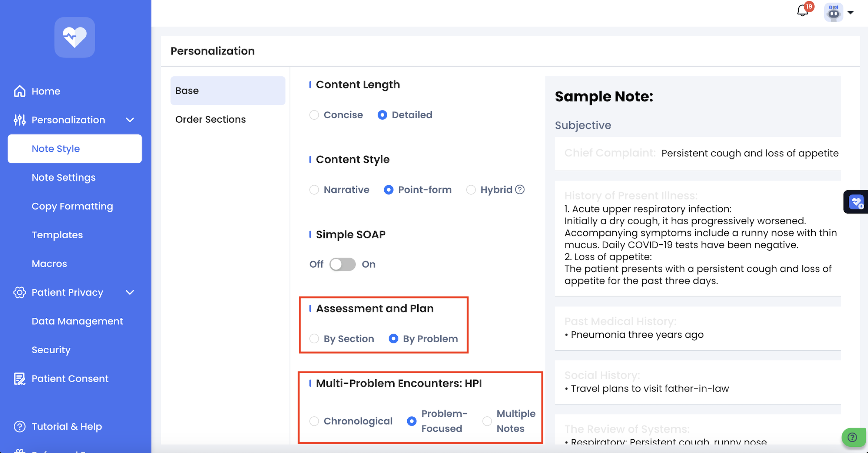The height and width of the screenshot is (453, 868).
Task: Click the Patient Consent document icon
Action: pos(20,378)
